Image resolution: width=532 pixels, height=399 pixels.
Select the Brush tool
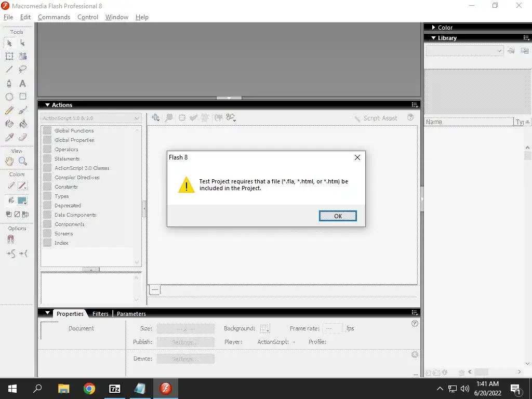23,110
